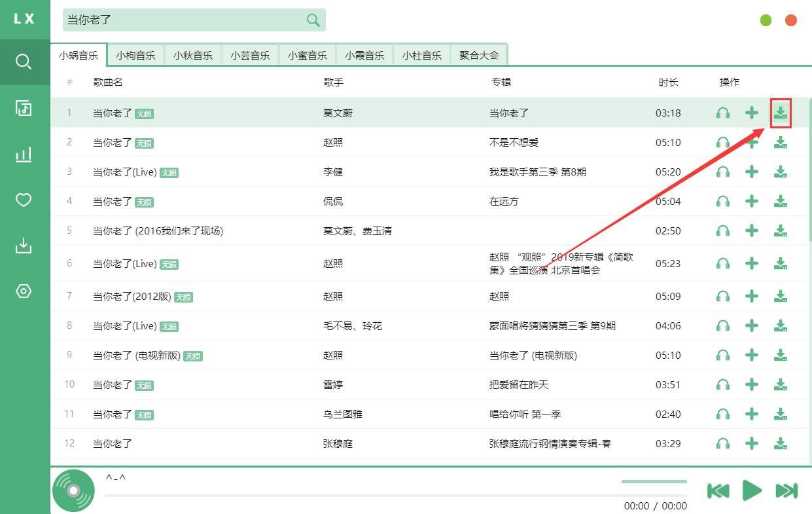This screenshot has height=514, width=812.
Task: Open favorites heart icon in sidebar
Action: 24,200
